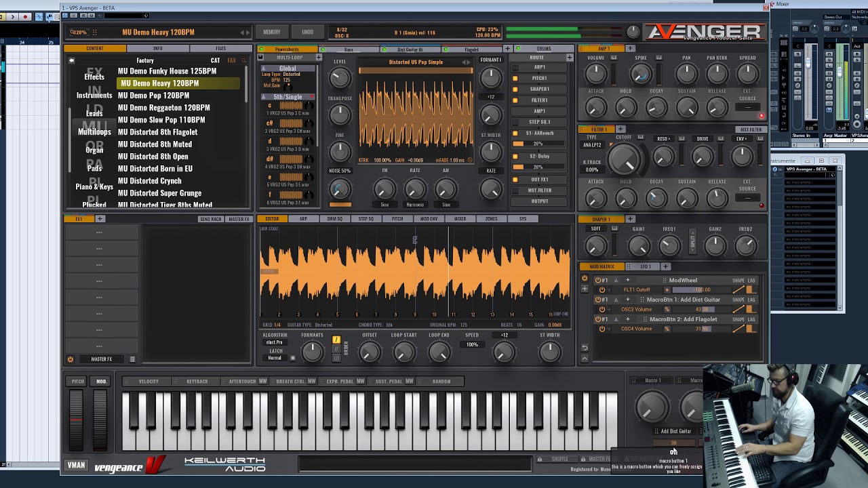Click the MW icon next to Aftertouch
The image size is (868, 488).
(x=262, y=382)
